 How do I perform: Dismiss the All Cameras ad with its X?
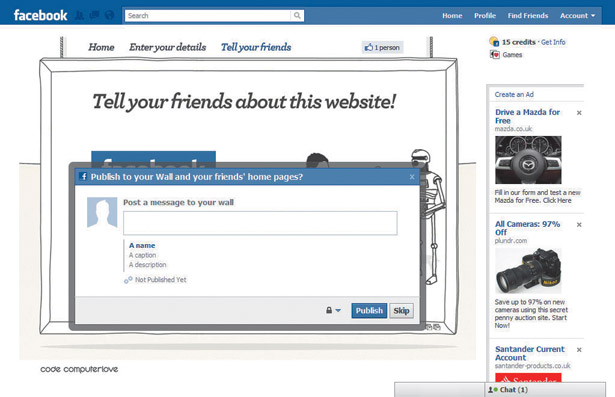[x=579, y=225]
